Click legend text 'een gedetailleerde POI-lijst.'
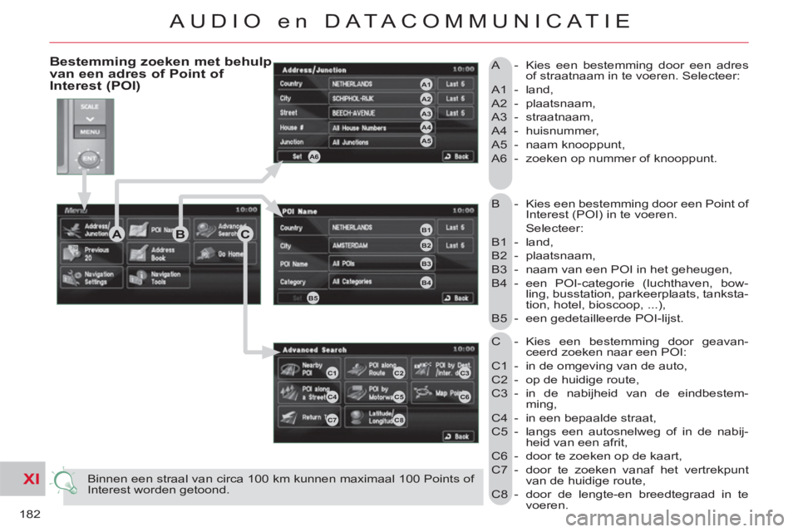The height and width of the screenshot is (532, 798). 604,318
